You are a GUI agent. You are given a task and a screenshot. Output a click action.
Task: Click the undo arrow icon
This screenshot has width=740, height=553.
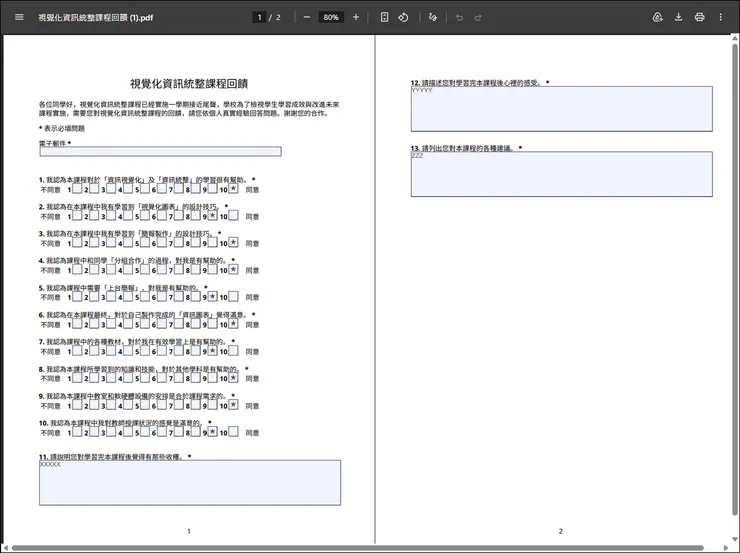click(459, 17)
